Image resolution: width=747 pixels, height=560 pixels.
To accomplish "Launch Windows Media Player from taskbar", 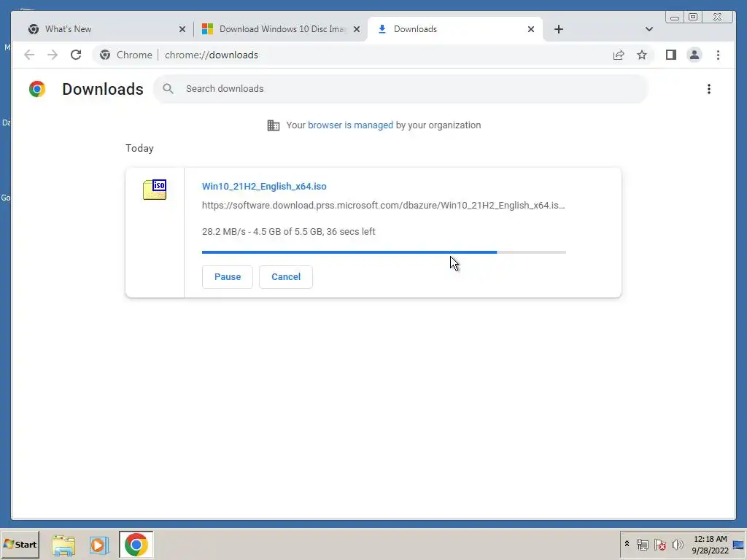I will tap(99, 545).
